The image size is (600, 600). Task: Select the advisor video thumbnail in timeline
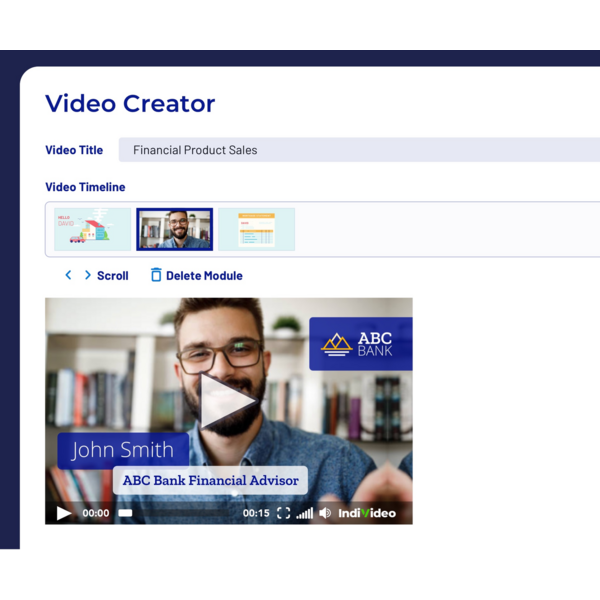pyautogui.click(x=174, y=229)
